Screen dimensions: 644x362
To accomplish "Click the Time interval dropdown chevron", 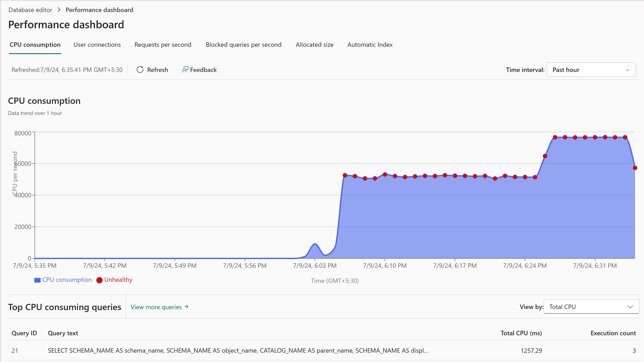I will (x=627, y=70).
